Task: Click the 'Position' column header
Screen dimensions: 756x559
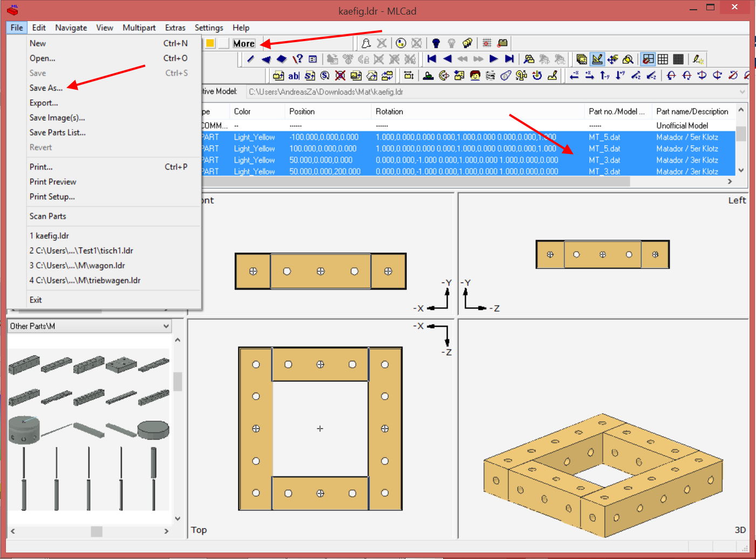Action: pyautogui.click(x=328, y=111)
